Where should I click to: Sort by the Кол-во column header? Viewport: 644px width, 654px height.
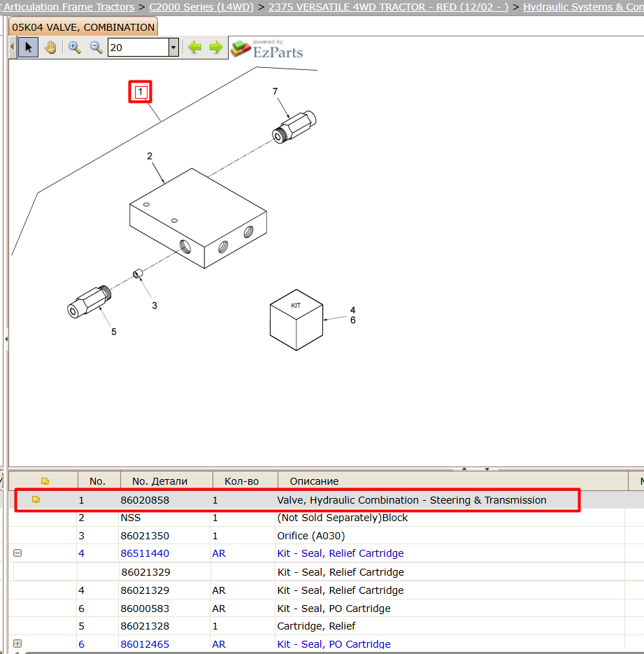[245, 481]
